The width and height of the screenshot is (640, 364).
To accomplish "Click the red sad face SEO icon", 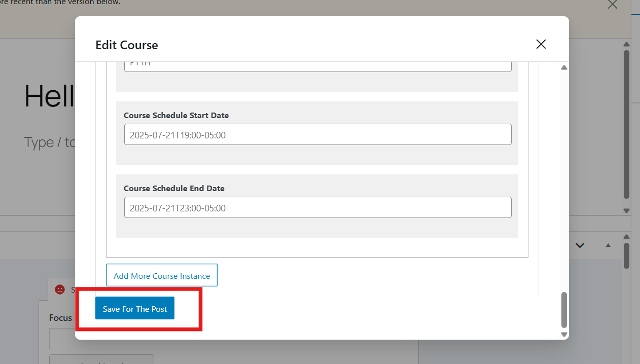I will pos(60,289).
